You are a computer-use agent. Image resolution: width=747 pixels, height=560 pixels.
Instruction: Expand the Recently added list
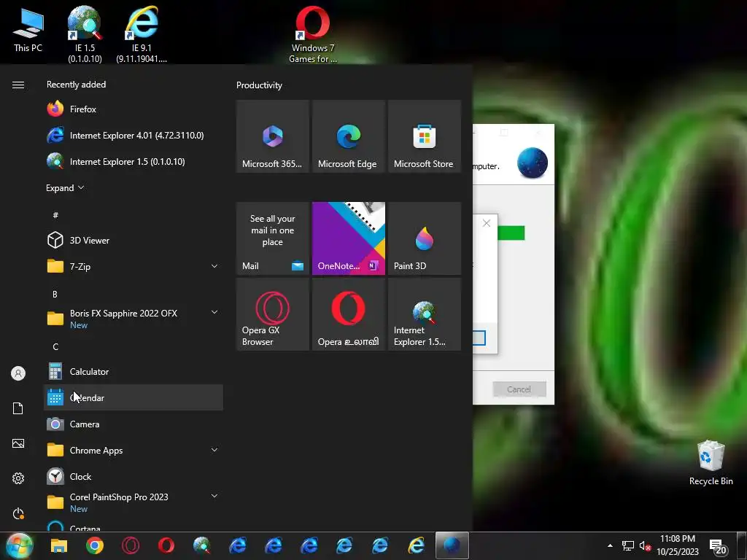[x=65, y=187]
